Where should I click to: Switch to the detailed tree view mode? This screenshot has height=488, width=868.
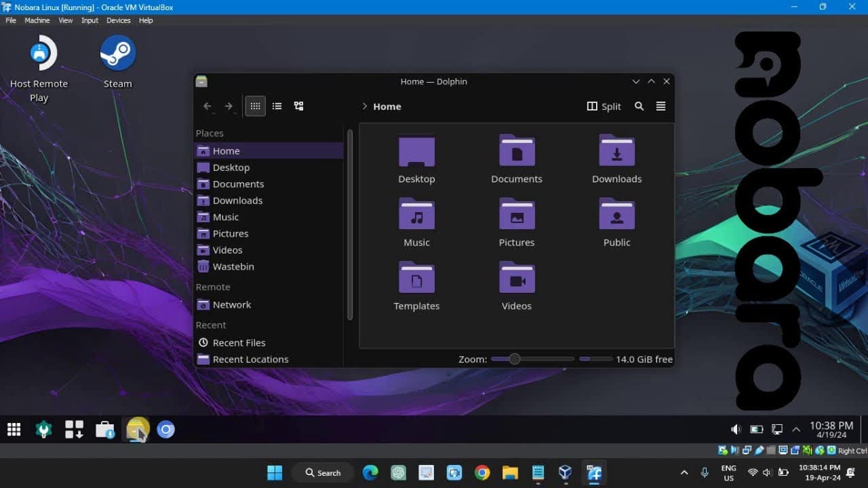(x=298, y=106)
